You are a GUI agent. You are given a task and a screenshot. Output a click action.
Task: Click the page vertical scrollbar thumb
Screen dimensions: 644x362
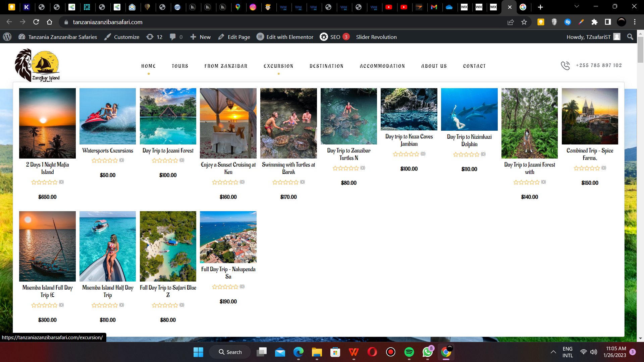pos(640,50)
